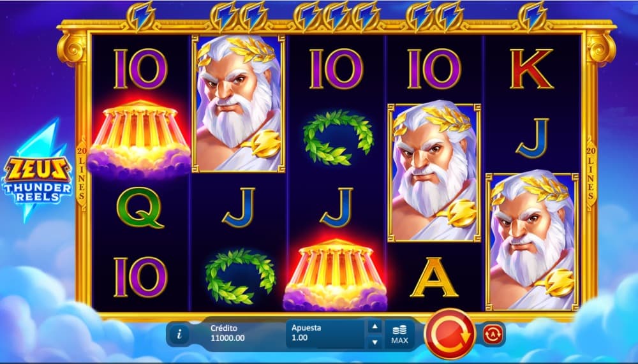The width and height of the screenshot is (638, 364).
Task: Click the left 20 Lines indicator
Action: tap(82, 174)
